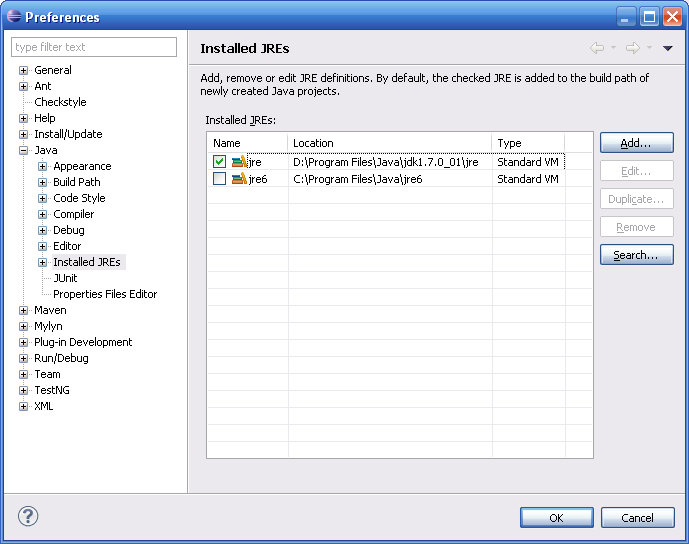Enable the jre6 checkbox

click(219, 179)
